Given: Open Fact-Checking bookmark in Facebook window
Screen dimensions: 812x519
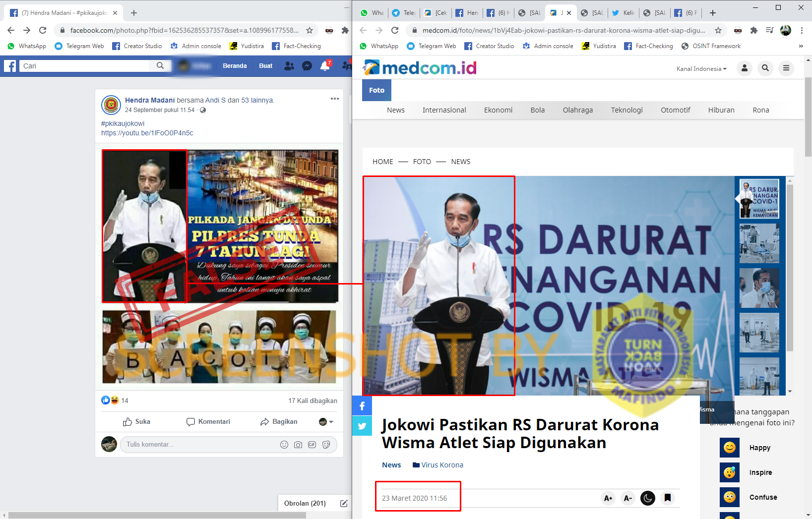Looking at the screenshot, I should 297,46.
